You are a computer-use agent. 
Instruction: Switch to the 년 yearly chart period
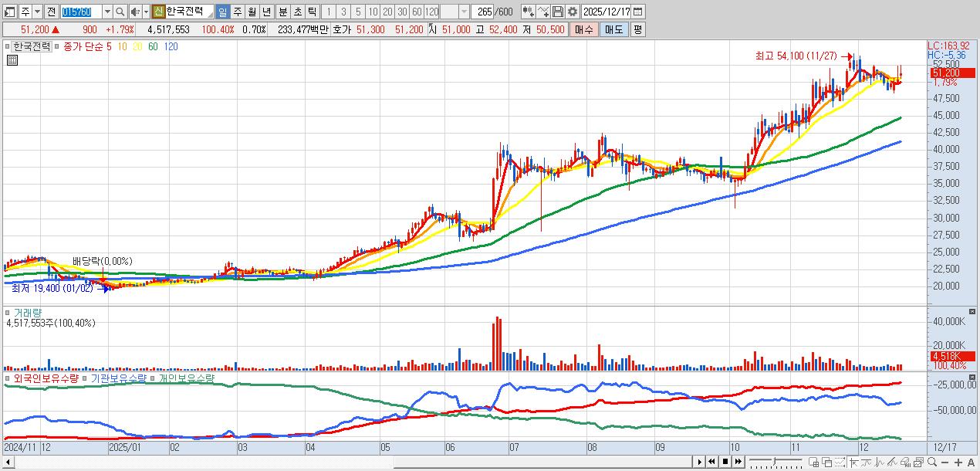[266, 12]
